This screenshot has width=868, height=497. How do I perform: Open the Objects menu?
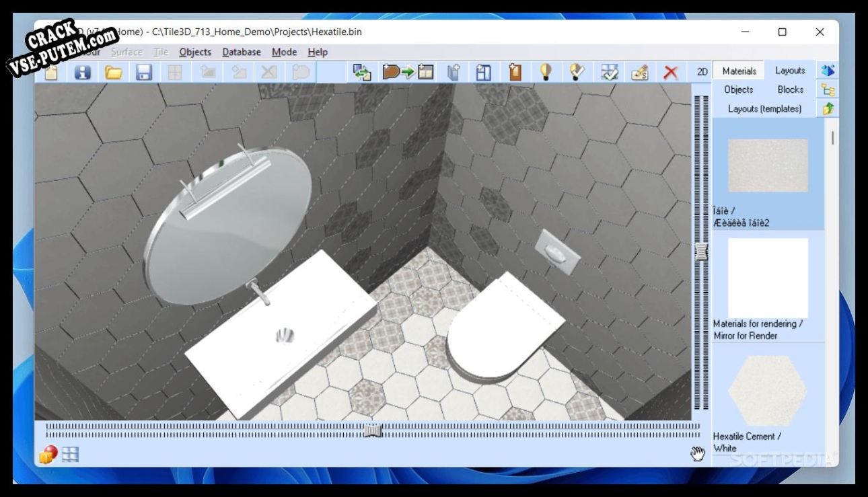pos(195,52)
